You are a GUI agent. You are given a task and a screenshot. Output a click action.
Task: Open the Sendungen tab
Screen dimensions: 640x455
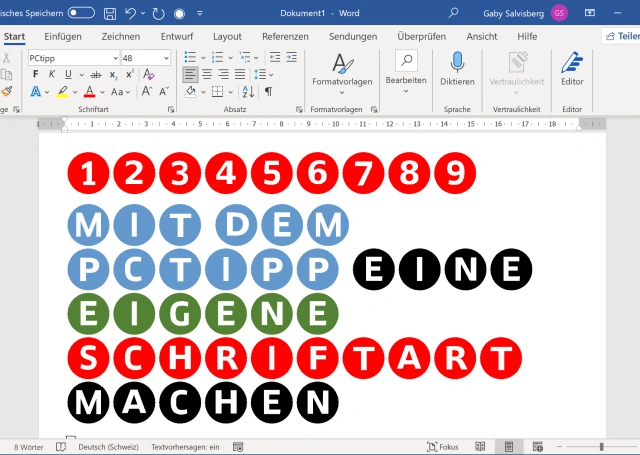[x=353, y=36]
